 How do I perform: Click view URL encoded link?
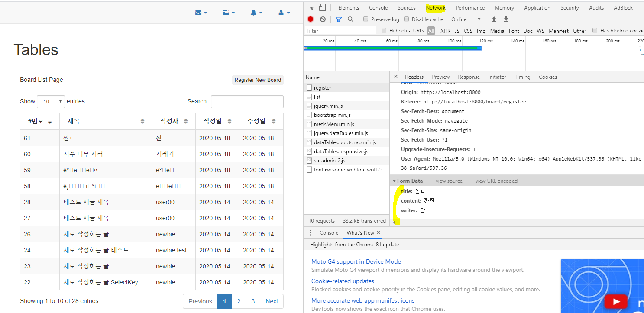click(496, 181)
